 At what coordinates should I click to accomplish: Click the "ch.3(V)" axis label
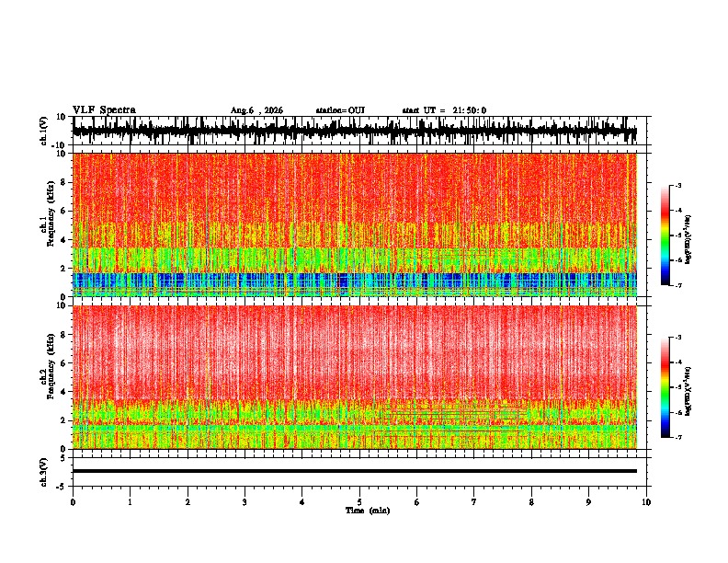(44, 472)
